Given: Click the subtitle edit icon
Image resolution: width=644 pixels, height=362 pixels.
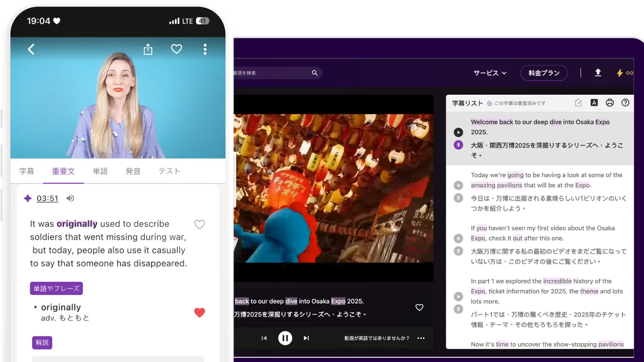Looking at the screenshot, I should (x=578, y=103).
